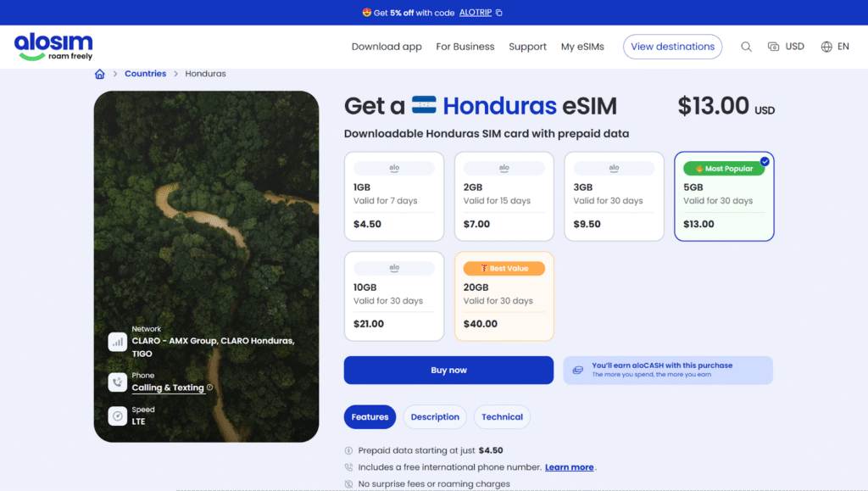This screenshot has height=491, width=868.
Task: Click the alosim logo
Action: pyautogui.click(x=53, y=47)
